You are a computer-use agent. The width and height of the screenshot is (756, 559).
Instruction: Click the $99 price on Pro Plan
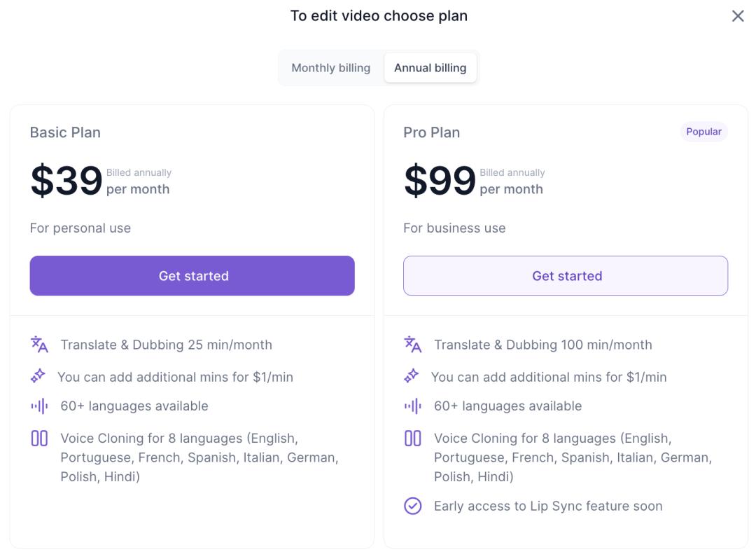click(x=440, y=181)
